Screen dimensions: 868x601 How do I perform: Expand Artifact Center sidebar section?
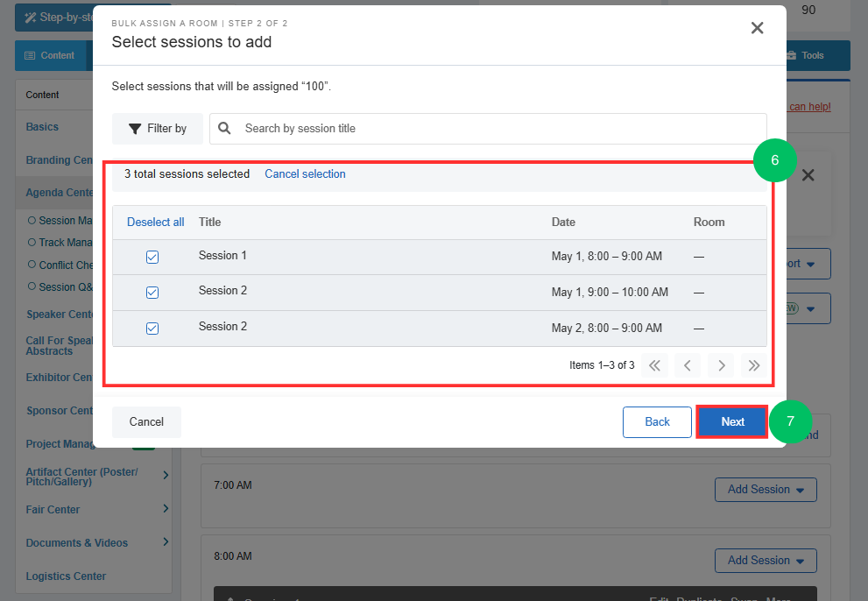point(166,475)
